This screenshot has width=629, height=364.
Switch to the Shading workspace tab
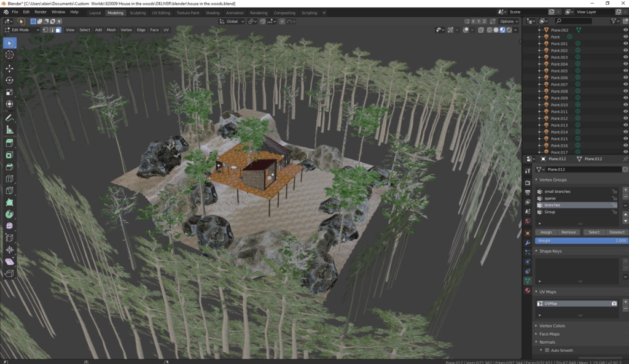point(213,12)
